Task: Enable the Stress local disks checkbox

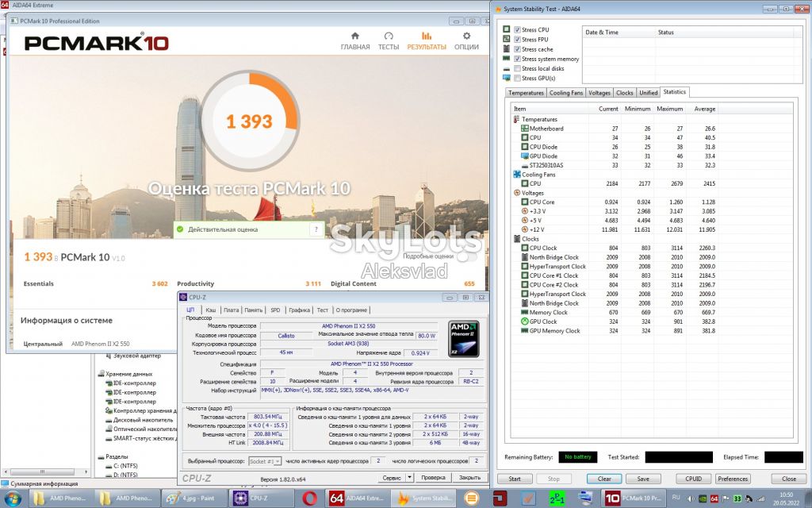Action: [517, 68]
